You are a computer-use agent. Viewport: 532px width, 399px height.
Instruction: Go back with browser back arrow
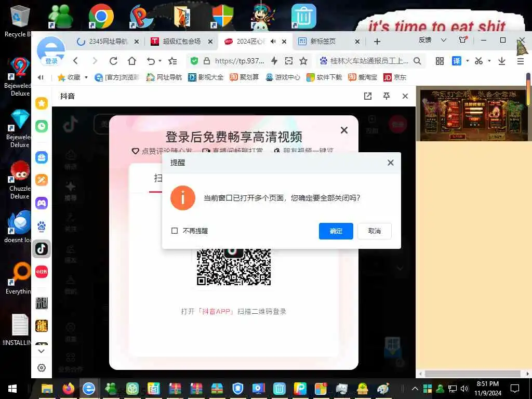click(76, 61)
